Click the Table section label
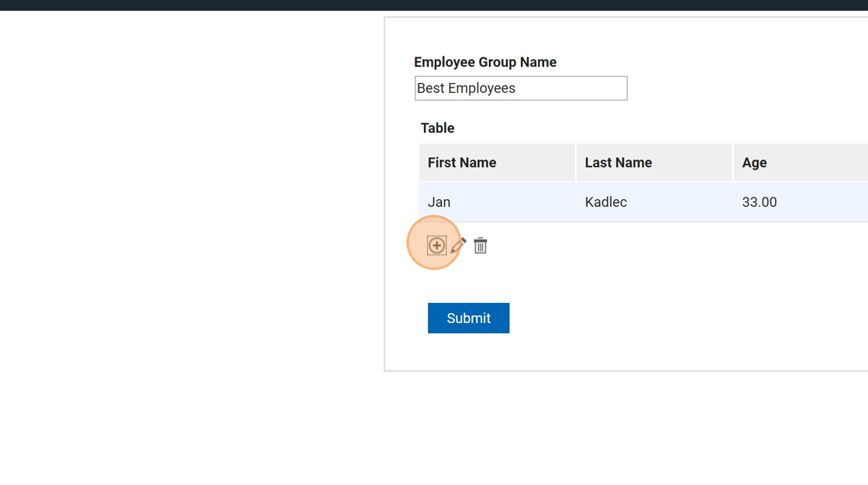 [437, 128]
